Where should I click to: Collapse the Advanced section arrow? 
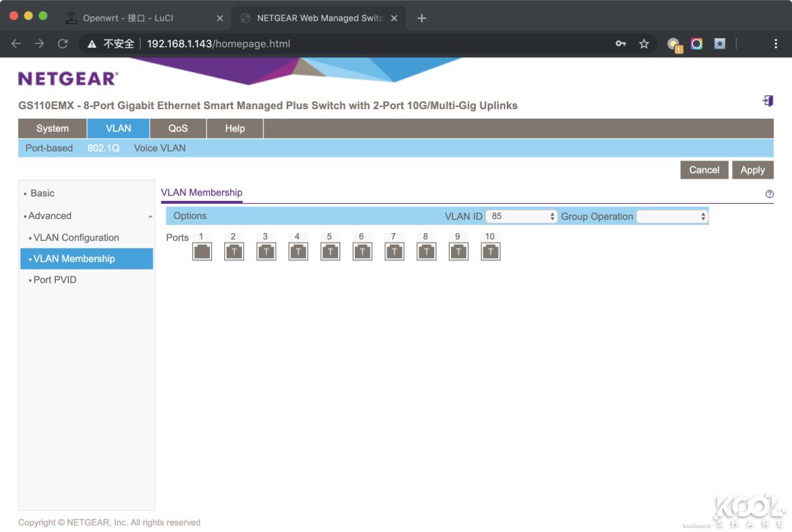150,216
